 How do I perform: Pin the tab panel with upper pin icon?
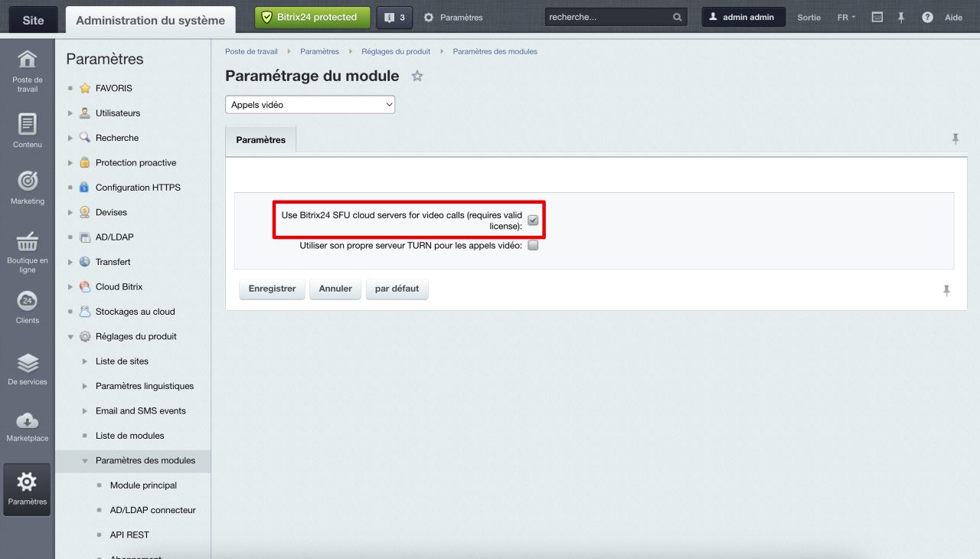[955, 139]
